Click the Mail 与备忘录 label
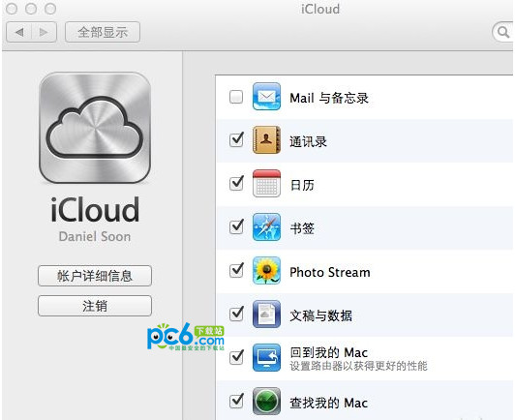Screen dimensions: 515x420 pos(329,98)
